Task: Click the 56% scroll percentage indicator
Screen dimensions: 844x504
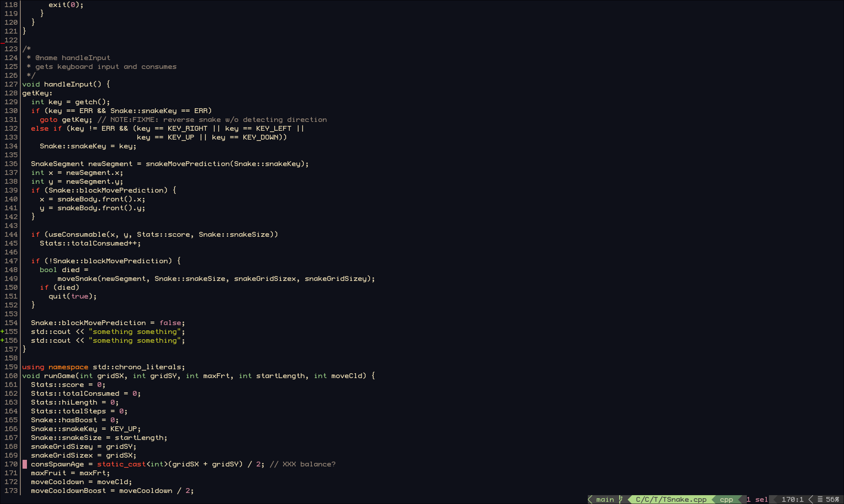Action: point(832,499)
